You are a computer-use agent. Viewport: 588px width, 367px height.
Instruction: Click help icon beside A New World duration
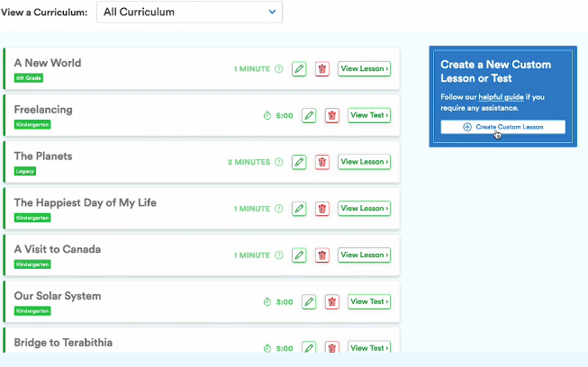[x=278, y=68]
